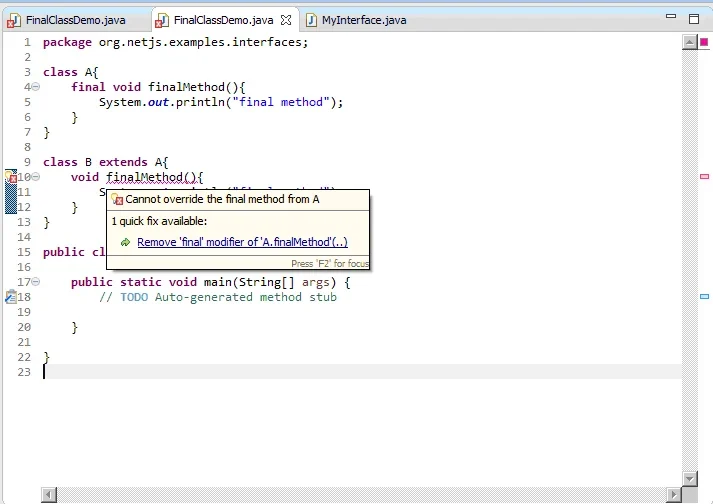
Task: Click the '1 quick fix available:' label
Action: 159,221
